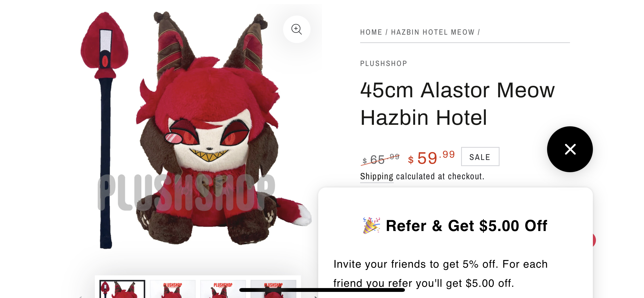
Task: Click the SALE badge
Action: point(480,157)
